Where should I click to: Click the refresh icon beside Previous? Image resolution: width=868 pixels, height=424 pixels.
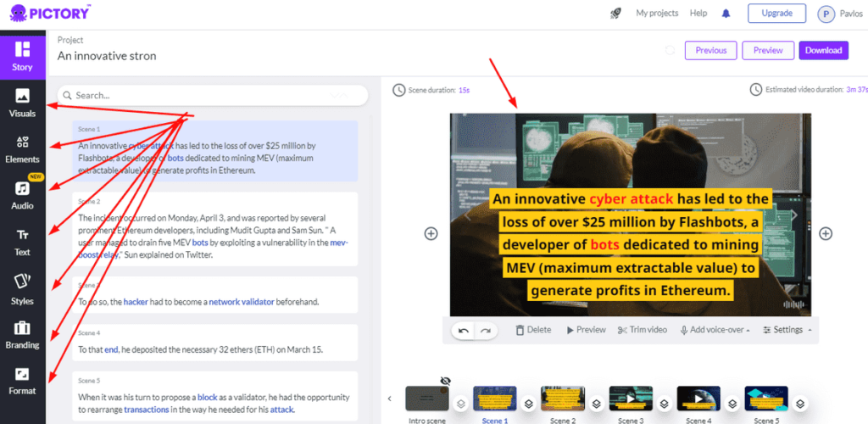click(670, 50)
